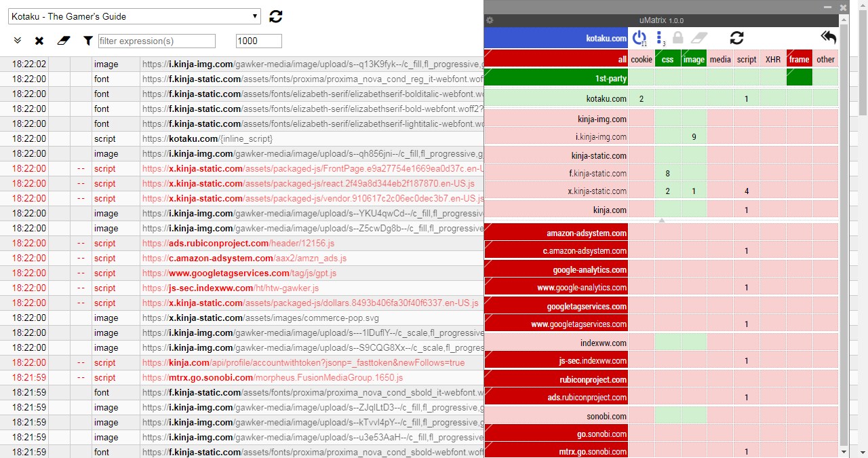Open the kinja.com accountwithtoken log entry
This screenshot has height=458, width=868.
[304, 362]
